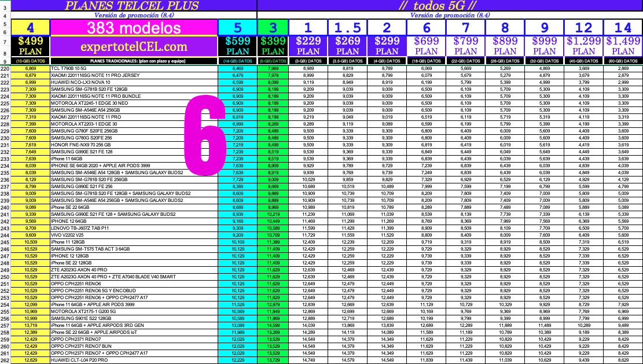This screenshot has width=643, height=364.
Task: Select the '$299 PLAN' header cell
Action: click(x=387, y=47)
